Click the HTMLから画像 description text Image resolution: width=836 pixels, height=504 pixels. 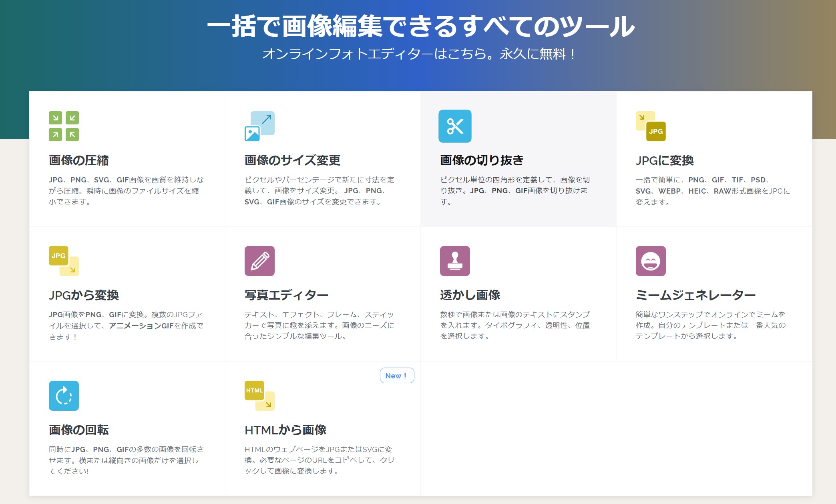[319, 460]
